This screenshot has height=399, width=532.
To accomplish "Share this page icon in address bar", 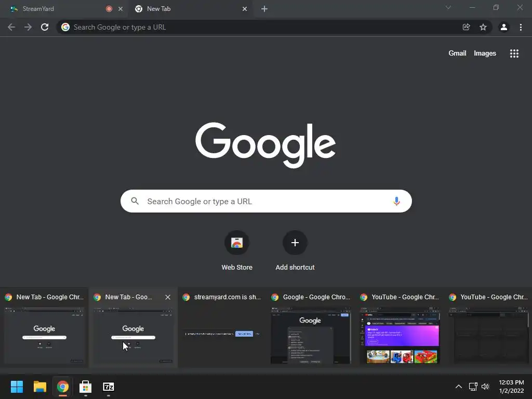I will tap(466, 27).
